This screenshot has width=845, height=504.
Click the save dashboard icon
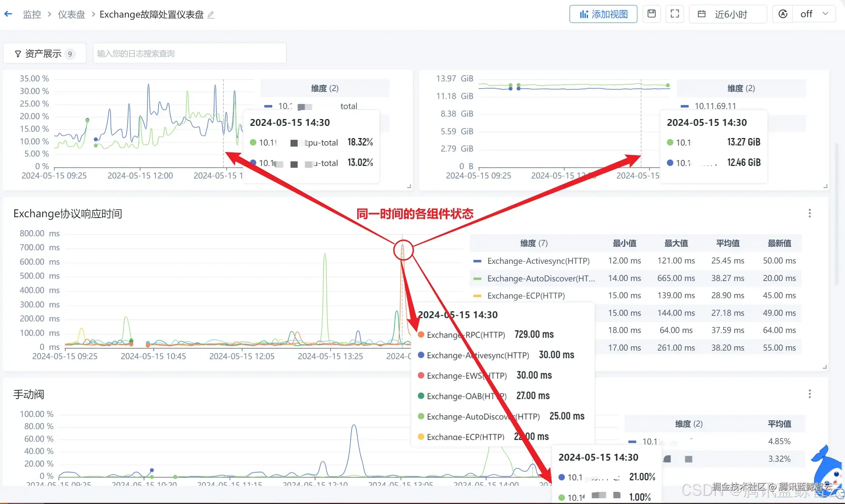tap(651, 14)
